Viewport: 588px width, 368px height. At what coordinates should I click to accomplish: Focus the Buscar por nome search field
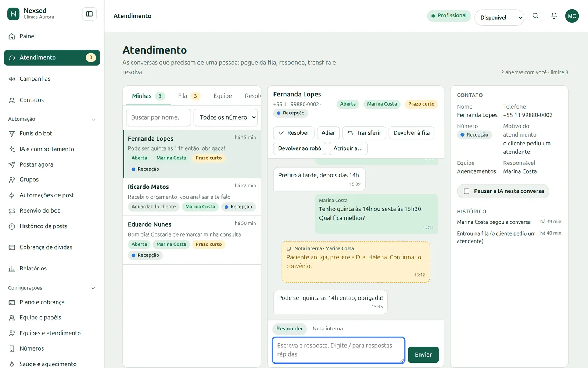click(158, 117)
